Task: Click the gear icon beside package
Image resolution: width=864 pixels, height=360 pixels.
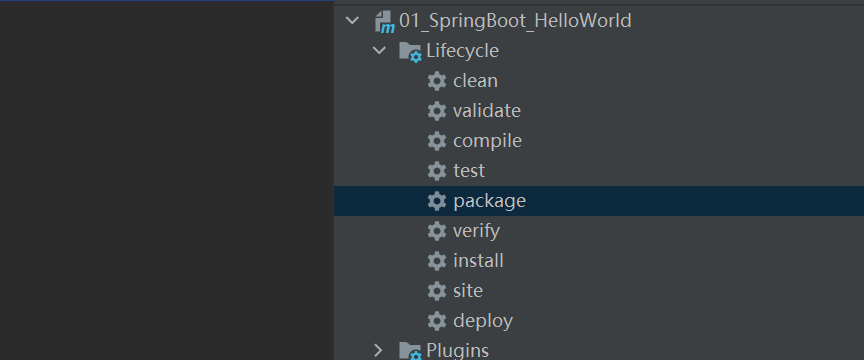Action: click(x=437, y=201)
